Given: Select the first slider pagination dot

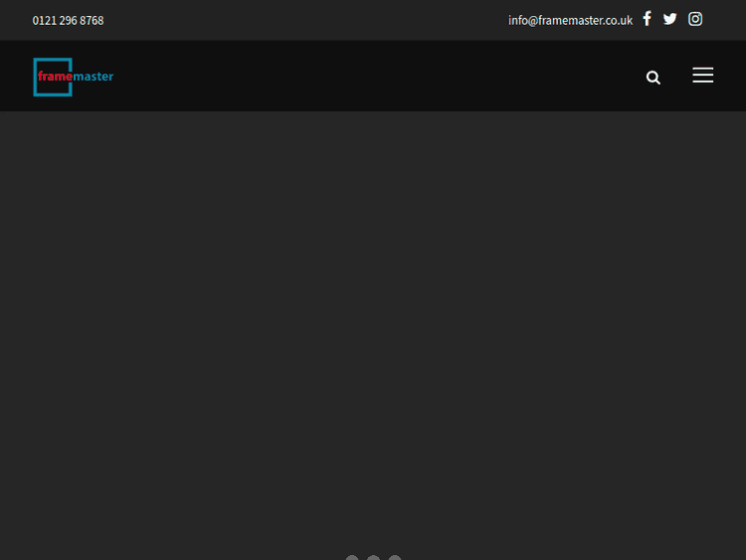Looking at the screenshot, I should (352, 558).
